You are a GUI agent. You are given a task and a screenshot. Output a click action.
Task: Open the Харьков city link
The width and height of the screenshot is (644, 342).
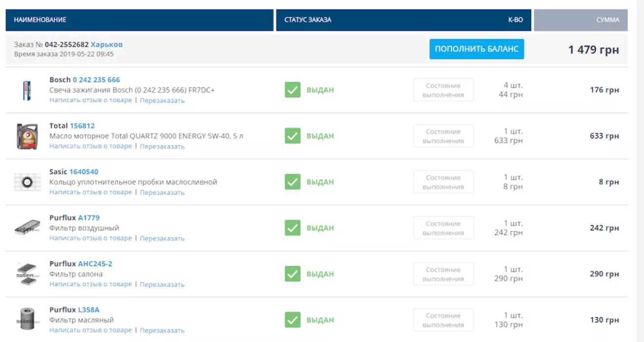106,44
